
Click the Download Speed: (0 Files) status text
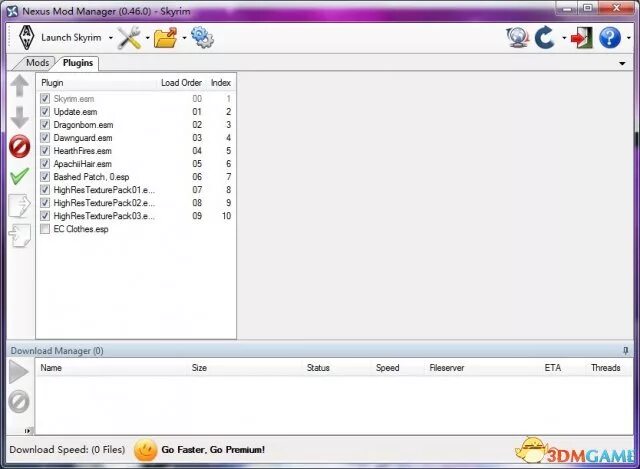(67, 450)
